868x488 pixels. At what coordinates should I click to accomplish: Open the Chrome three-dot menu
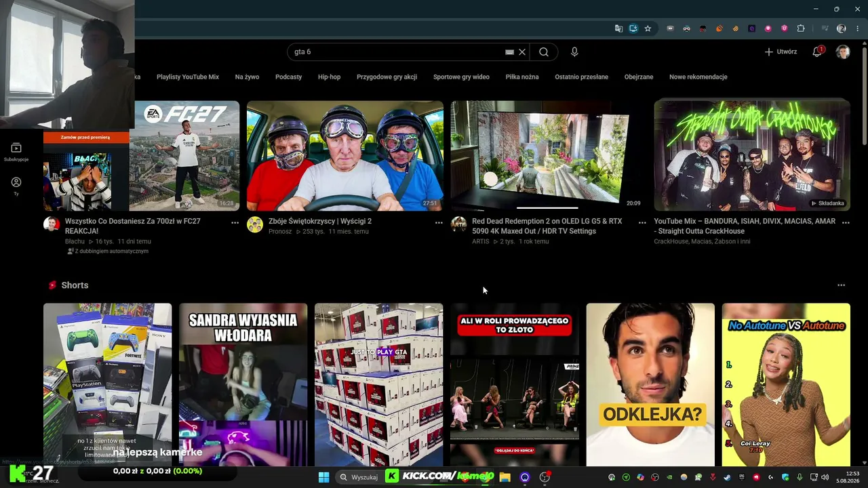coord(858,28)
